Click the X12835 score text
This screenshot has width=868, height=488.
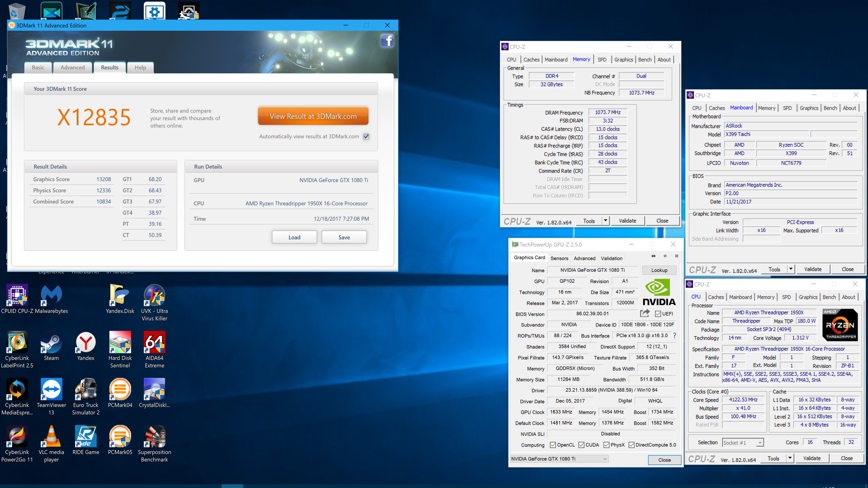click(x=94, y=117)
